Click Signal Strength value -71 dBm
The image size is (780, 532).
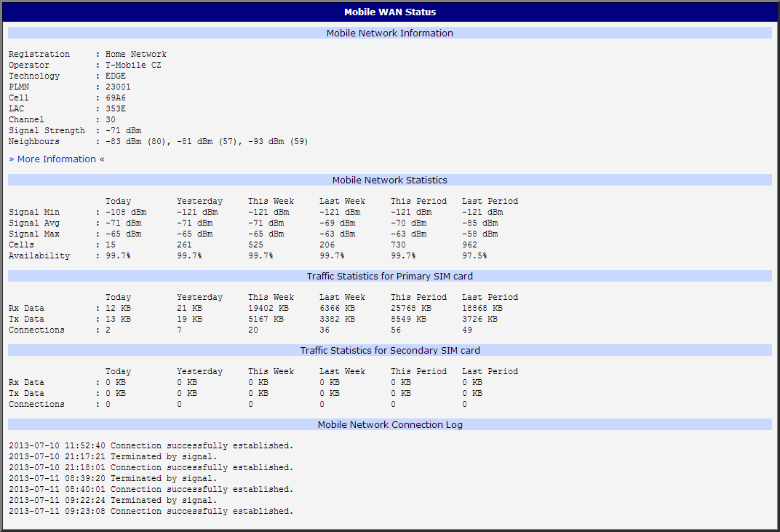pyautogui.click(x=124, y=131)
